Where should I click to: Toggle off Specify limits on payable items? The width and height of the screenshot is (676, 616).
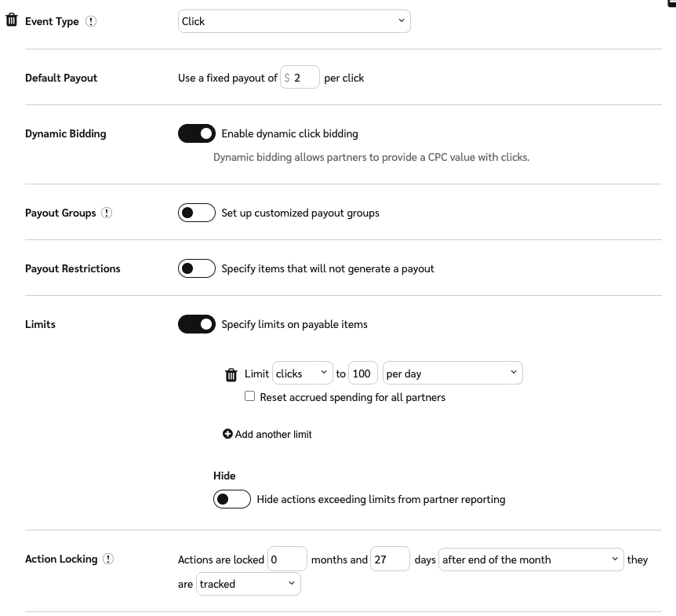197,324
